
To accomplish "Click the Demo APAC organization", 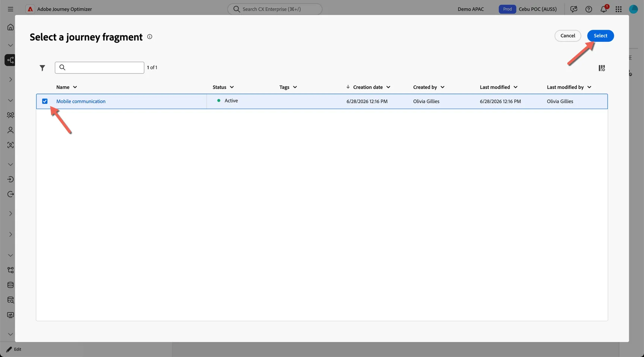I will [471, 9].
